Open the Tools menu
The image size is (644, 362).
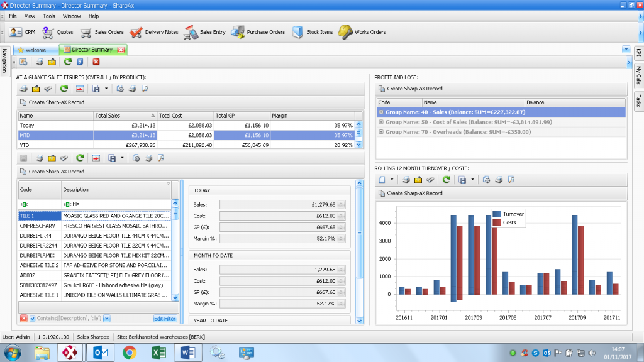point(49,16)
